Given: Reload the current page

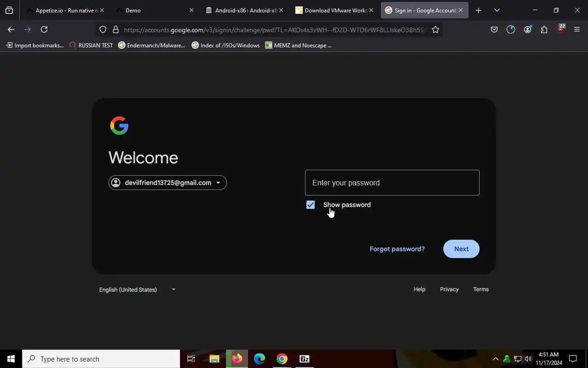Looking at the screenshot, I should 44,29.
